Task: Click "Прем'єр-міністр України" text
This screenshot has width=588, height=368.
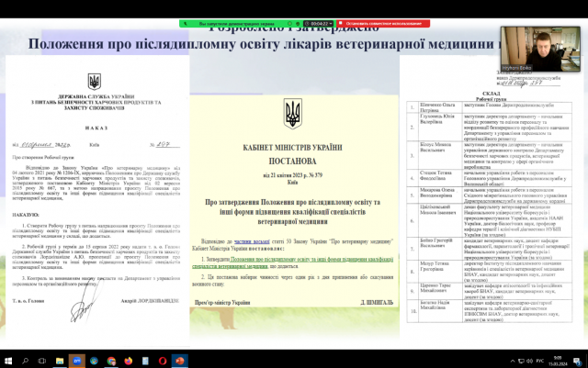Action: click(x=222, y=303)
